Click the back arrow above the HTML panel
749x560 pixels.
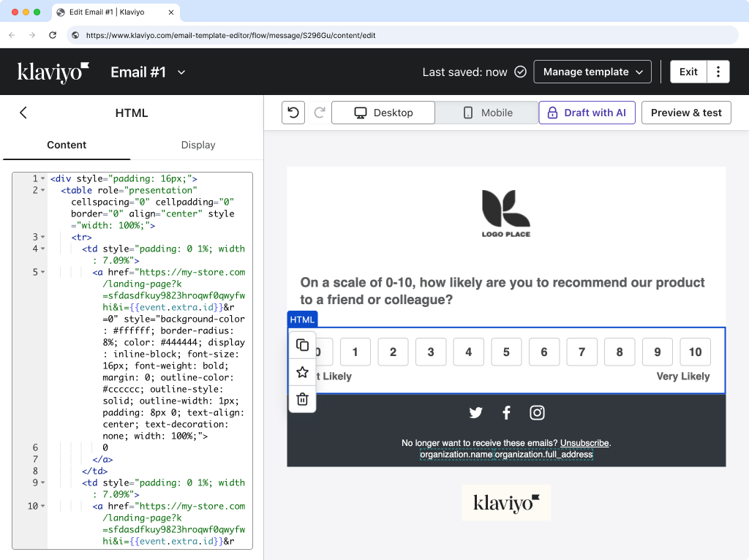click(x=23, y=113)
